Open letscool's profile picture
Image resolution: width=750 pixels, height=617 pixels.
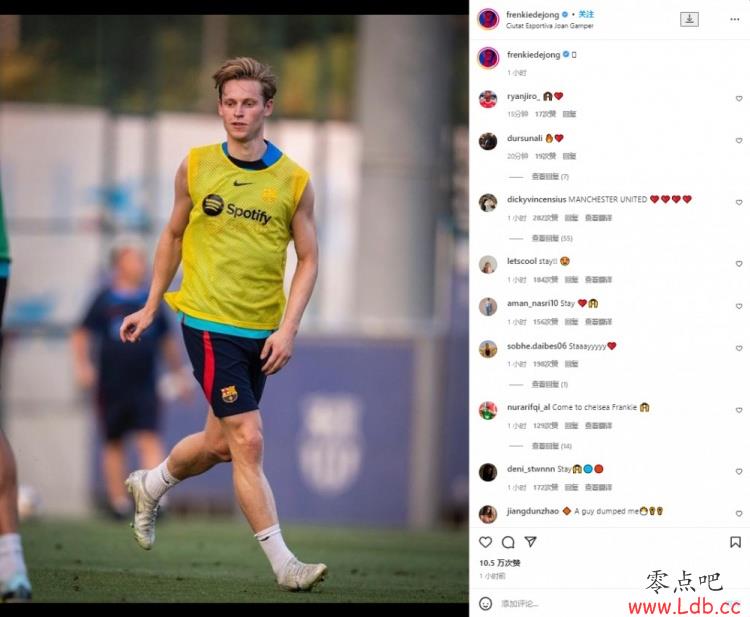[488, 264]
